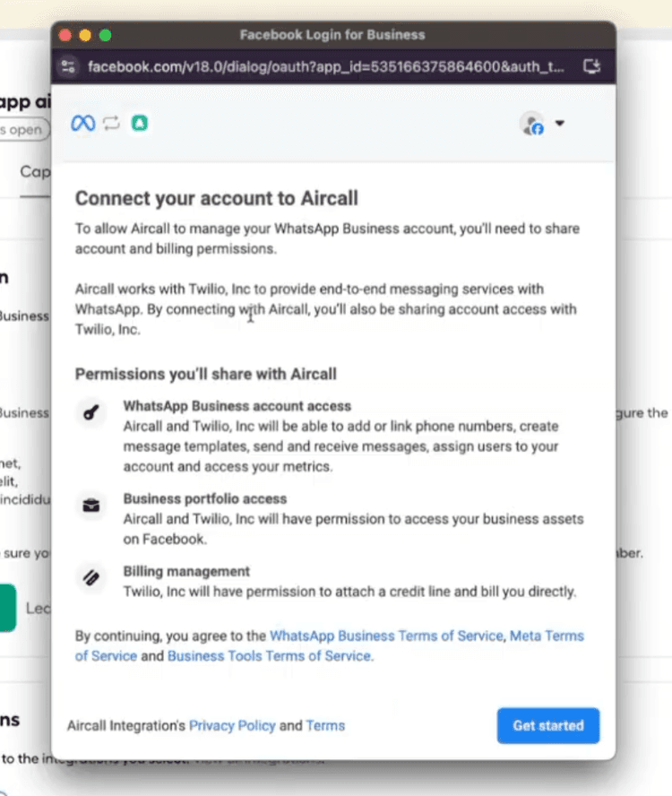This screenshot has width=672, height=796.
Task: Open the Meta Terms of Service link
Action: click(x=547, y=636)
